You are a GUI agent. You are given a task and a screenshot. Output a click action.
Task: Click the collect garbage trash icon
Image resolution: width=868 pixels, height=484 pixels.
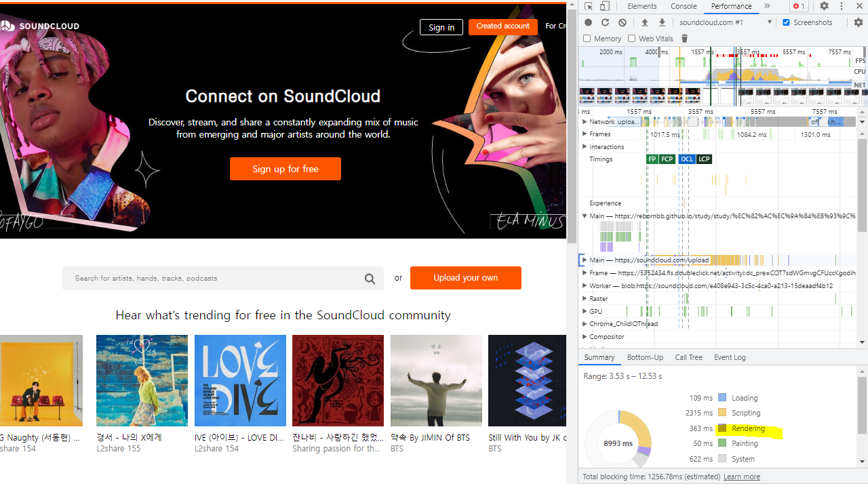(x=684, y=39)
